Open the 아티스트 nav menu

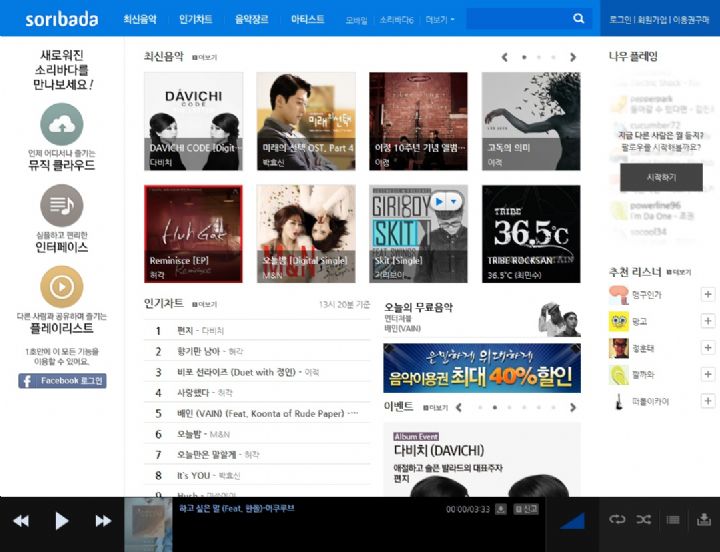308,19
